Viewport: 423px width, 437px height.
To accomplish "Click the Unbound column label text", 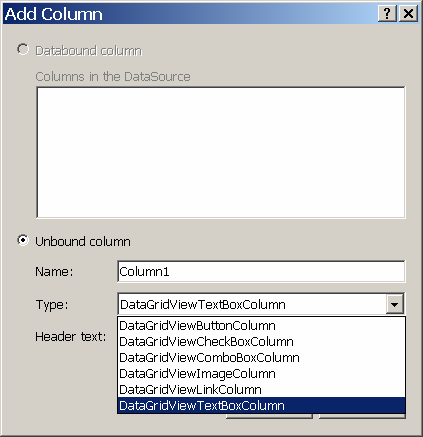I will tap(83, 241).
